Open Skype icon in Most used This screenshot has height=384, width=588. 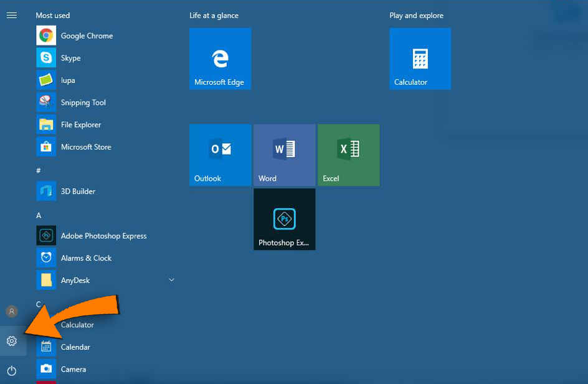[46, 58]
